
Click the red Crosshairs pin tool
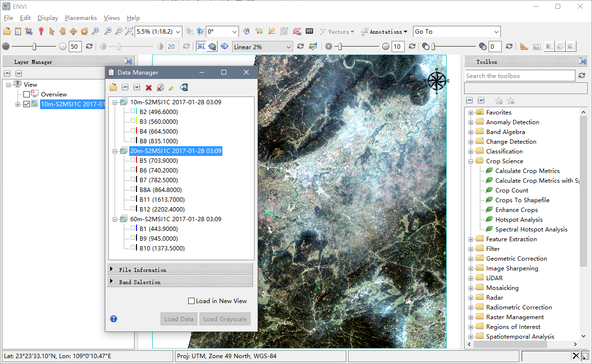[x=41, y=32]
